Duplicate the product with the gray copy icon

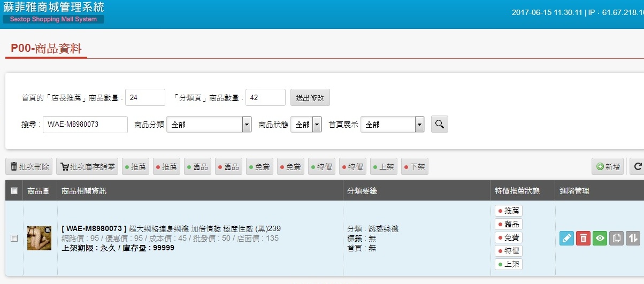616,239
